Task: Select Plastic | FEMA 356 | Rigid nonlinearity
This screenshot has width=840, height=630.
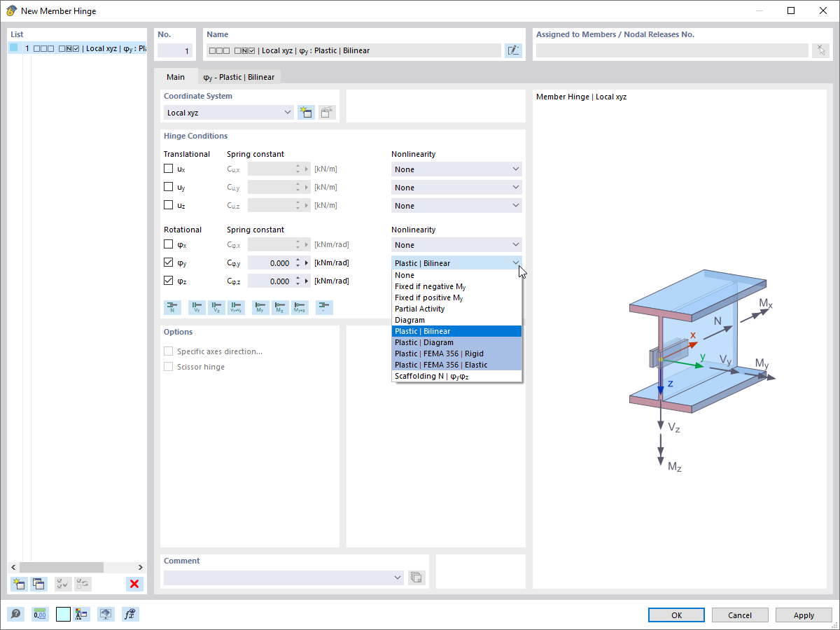Action: pos(441,353)
